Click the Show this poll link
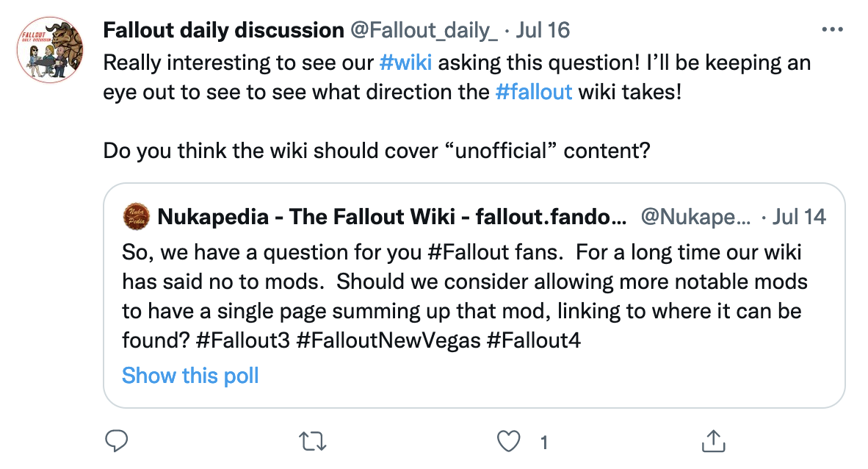The width and height of the screenshot is (868, 469). 190,376
